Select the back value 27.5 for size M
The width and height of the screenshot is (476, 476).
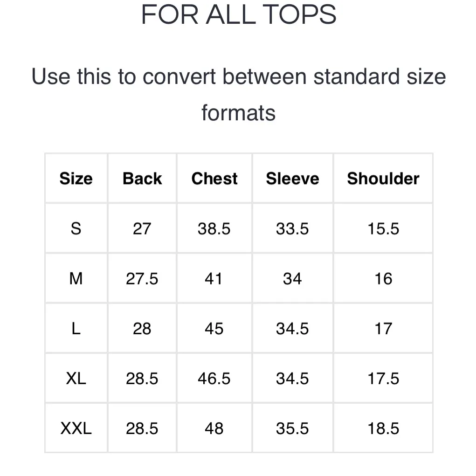tap(142, 279)
